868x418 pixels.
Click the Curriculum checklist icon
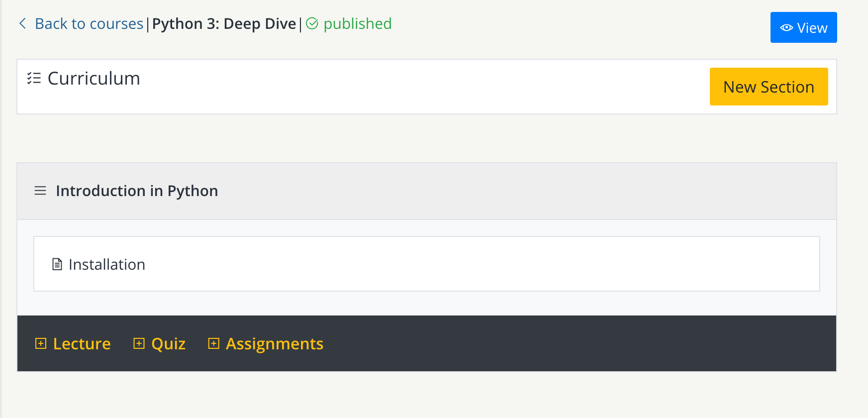[34, 79]
